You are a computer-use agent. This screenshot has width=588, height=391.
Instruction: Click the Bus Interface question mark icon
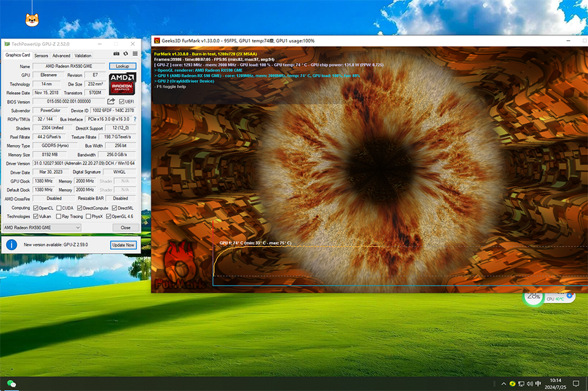[135, 119]
